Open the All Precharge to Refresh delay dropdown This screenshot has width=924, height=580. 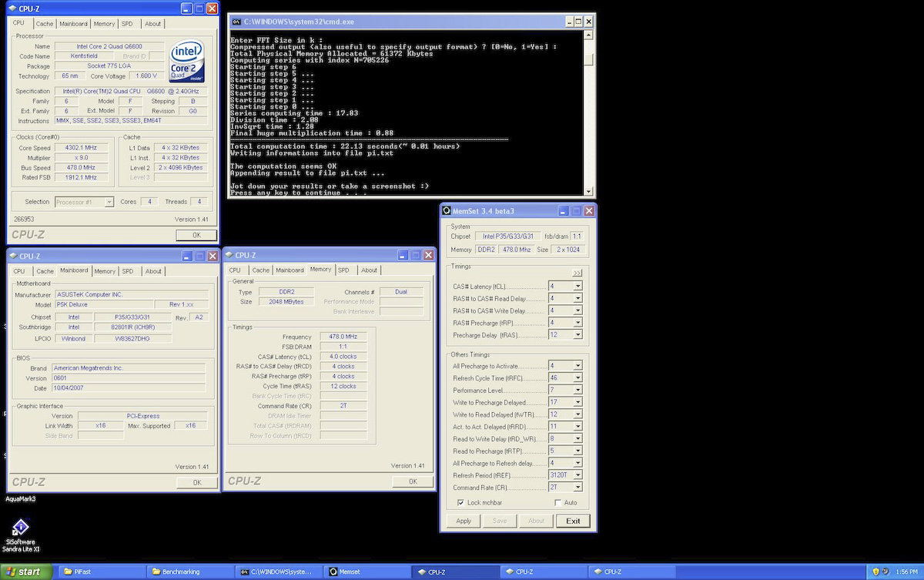point(577,463)
